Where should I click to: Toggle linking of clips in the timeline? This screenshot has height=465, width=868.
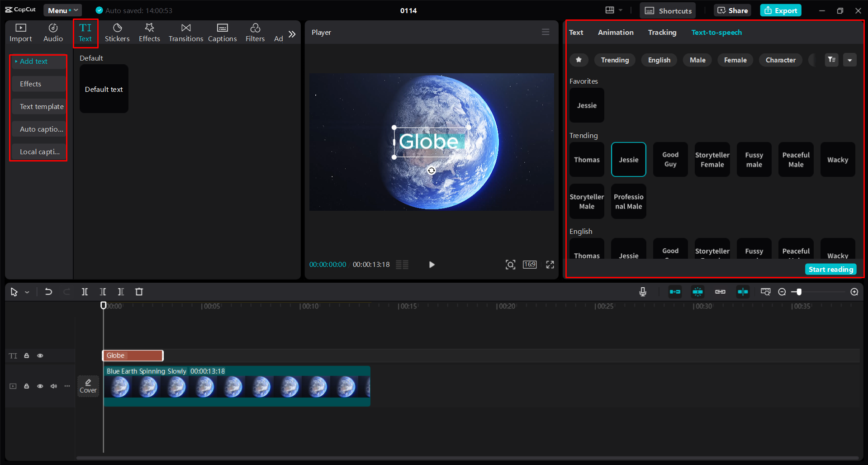click(720, 292)
